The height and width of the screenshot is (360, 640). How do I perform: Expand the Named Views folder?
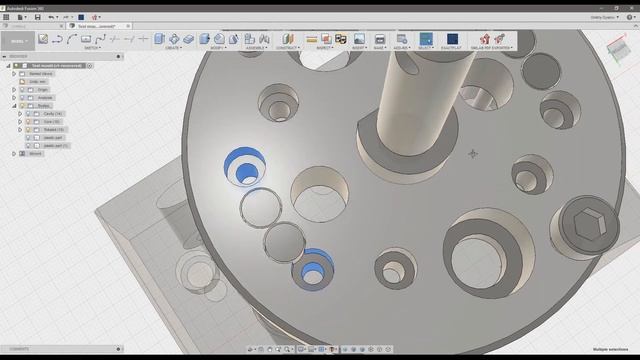(14, 74)
